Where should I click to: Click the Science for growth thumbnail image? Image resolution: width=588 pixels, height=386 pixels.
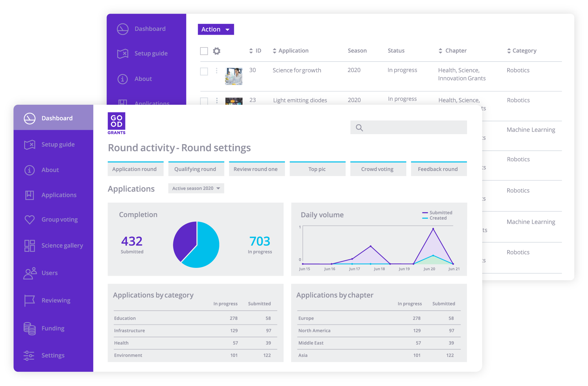tap(234, 76)
